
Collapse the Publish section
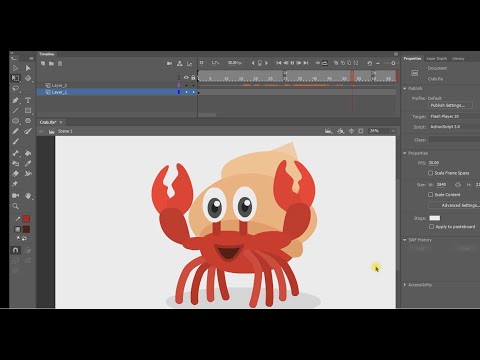405,88
